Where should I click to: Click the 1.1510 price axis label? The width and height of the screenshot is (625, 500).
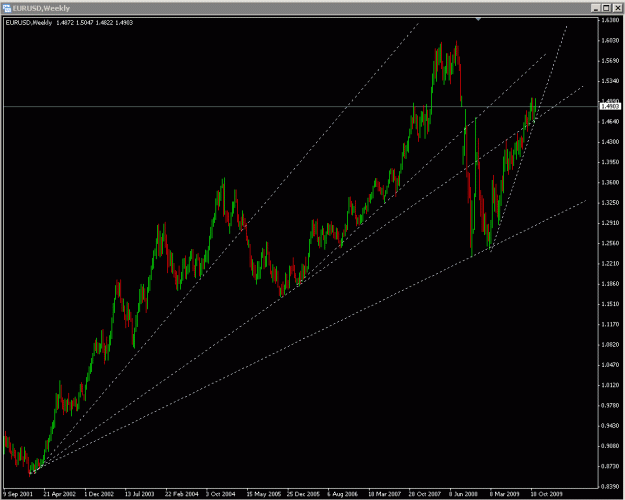click(610, 304)
